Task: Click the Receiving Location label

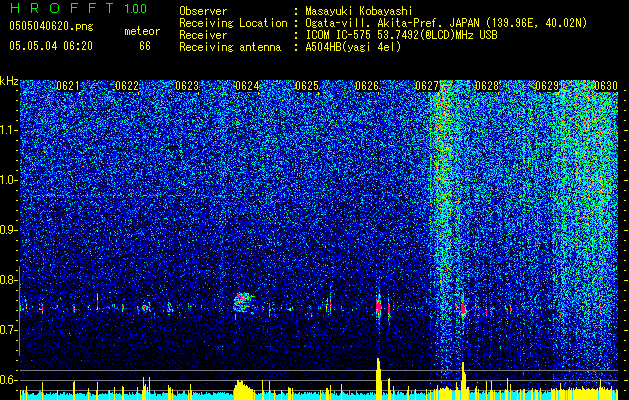Action: [x=233, y=23]
